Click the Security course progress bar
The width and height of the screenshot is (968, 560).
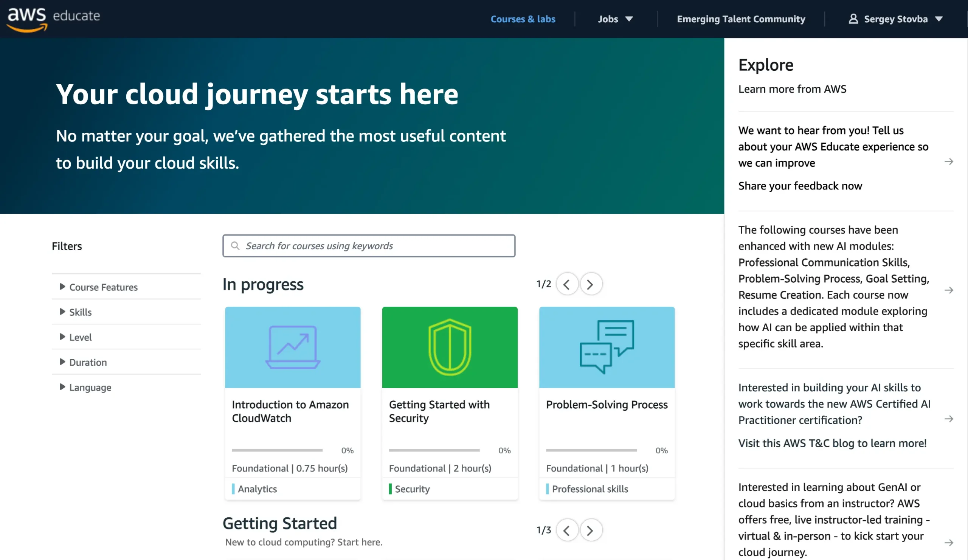[434, 450]
